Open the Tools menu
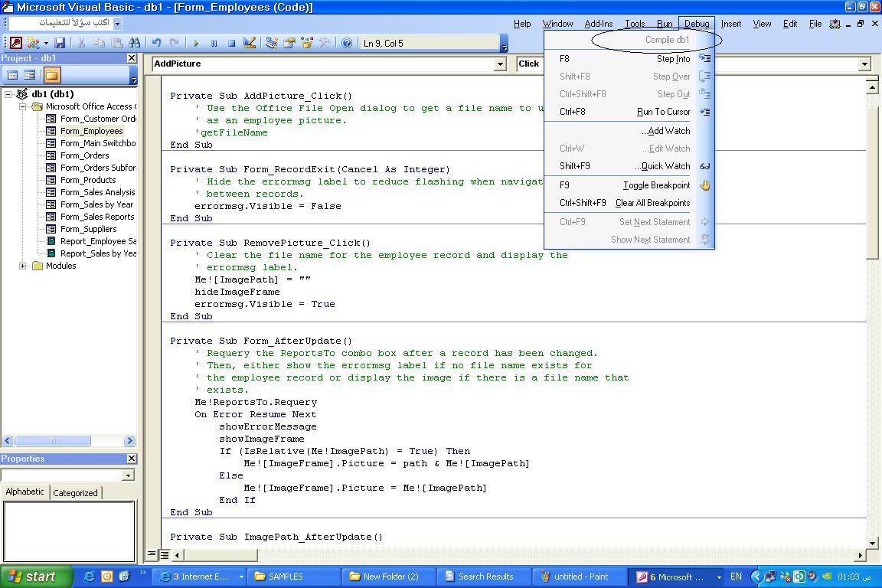Image resolution: width=882 pixels, height=588 pixels. pyautogui.click(x=635, y=24)
